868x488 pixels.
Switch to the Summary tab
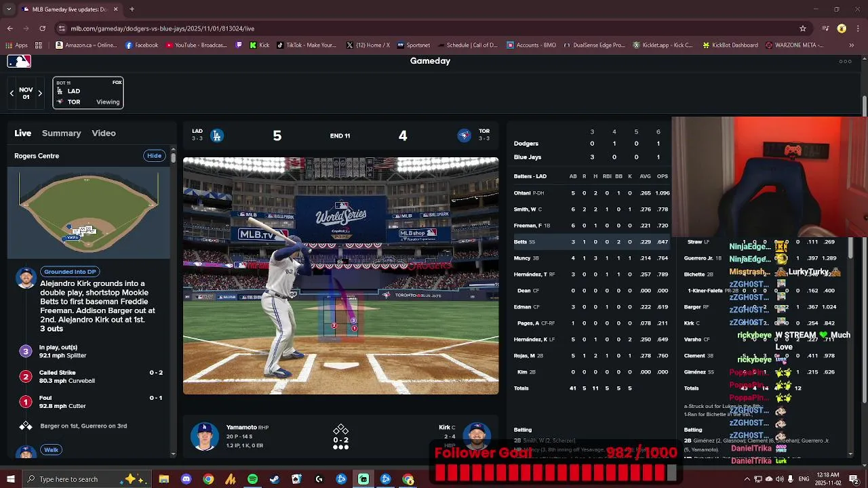(61, 134)
